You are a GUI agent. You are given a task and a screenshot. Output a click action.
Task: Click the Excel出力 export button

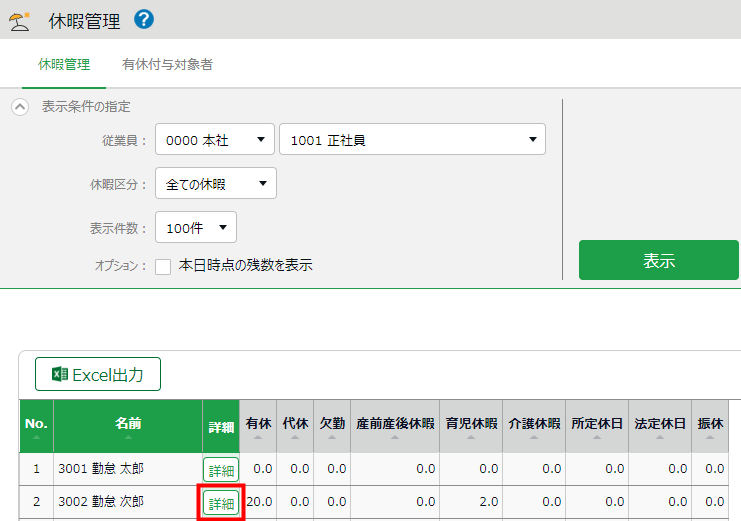point(98,375)
